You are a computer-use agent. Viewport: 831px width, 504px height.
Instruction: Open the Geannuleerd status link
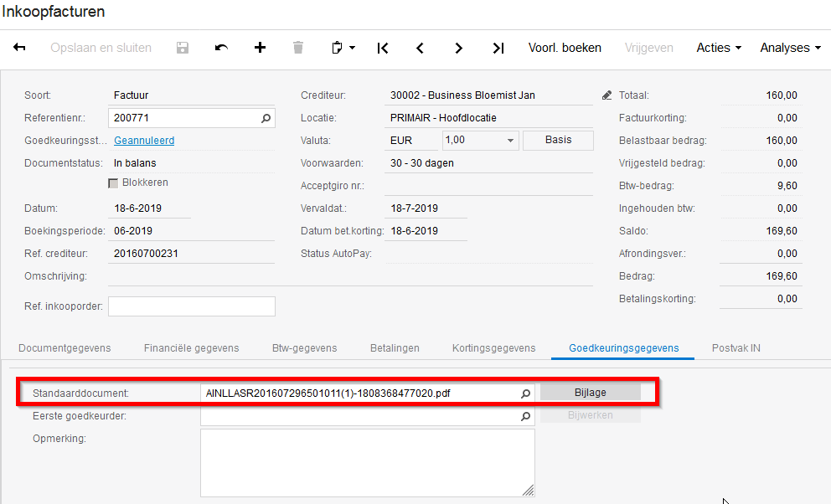click(144, 141)
